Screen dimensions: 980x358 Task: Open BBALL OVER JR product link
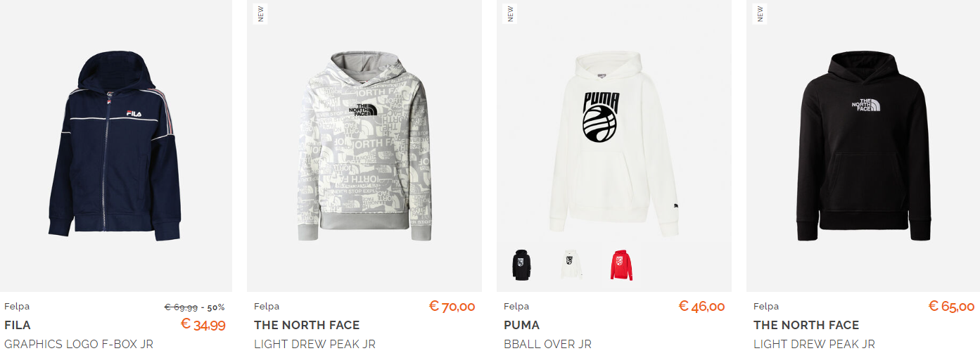(x=547, y=344)
